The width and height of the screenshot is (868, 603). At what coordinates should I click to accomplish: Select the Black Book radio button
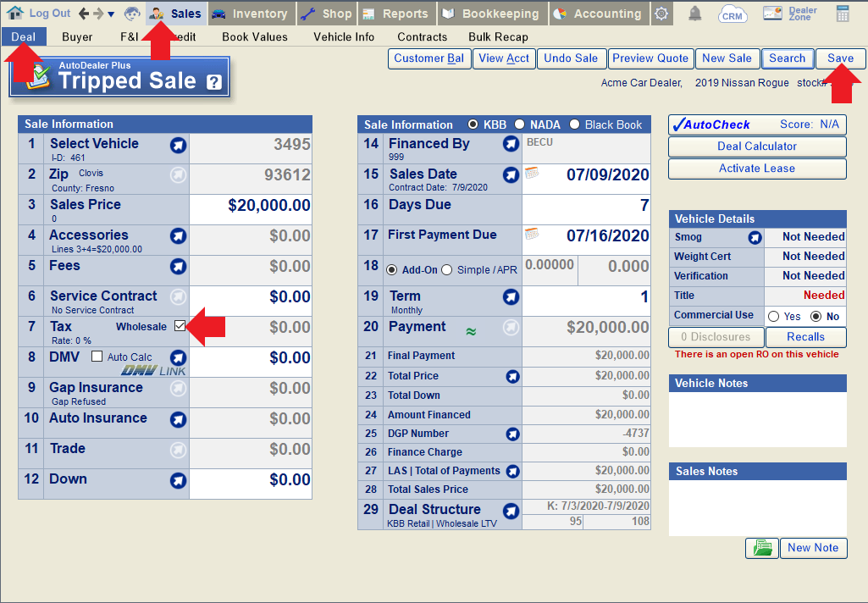(x=575, y=124)
